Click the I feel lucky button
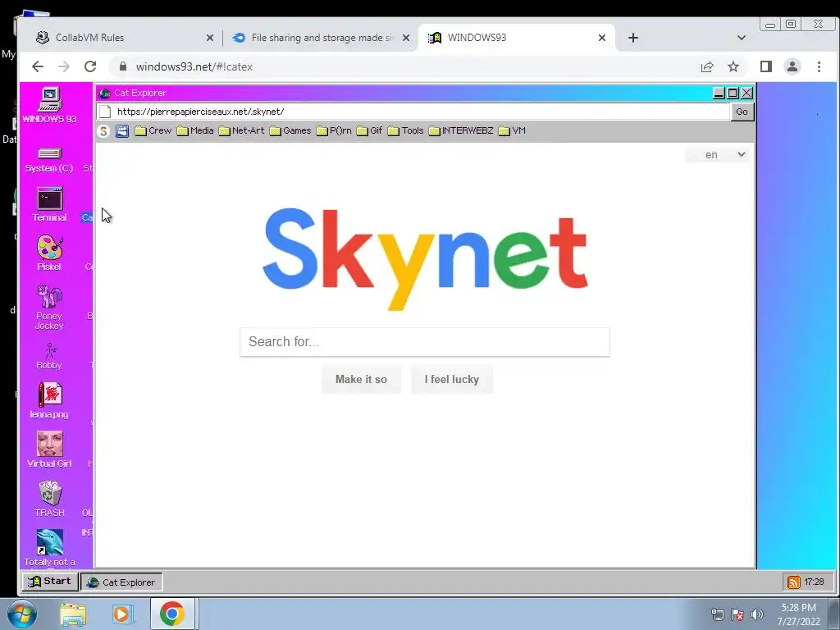 452,379
